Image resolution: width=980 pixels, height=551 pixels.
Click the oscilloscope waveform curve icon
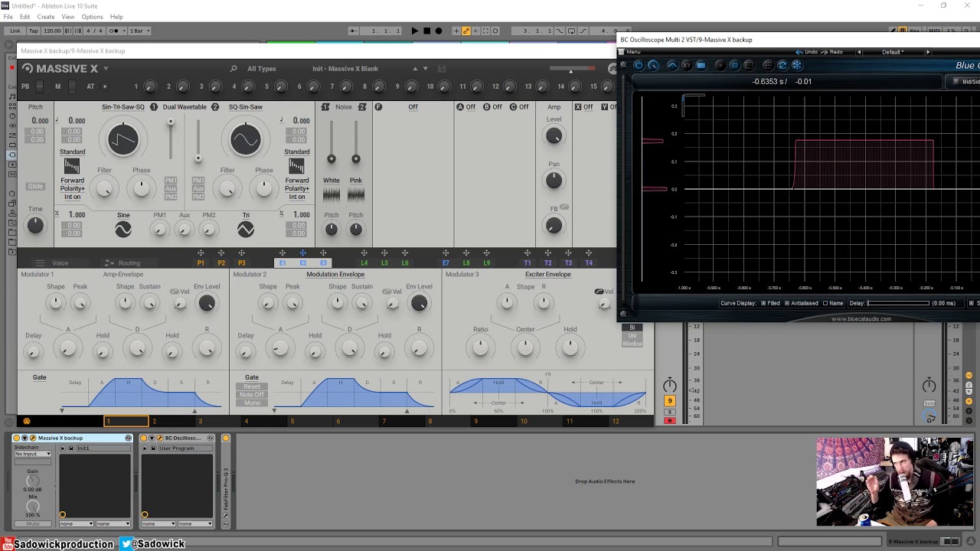pyautogui.click(x=672, y=66)
